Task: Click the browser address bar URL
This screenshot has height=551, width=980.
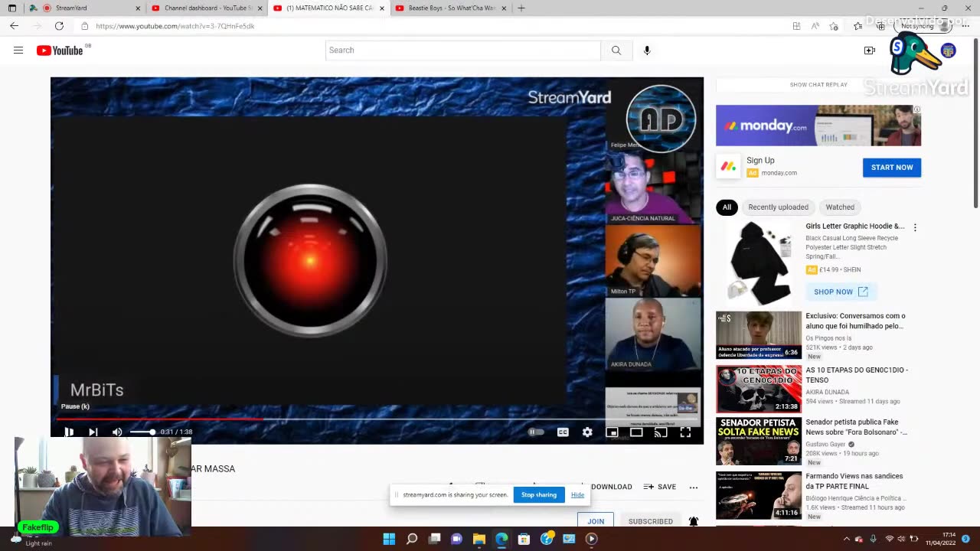Action: point(175,26)
